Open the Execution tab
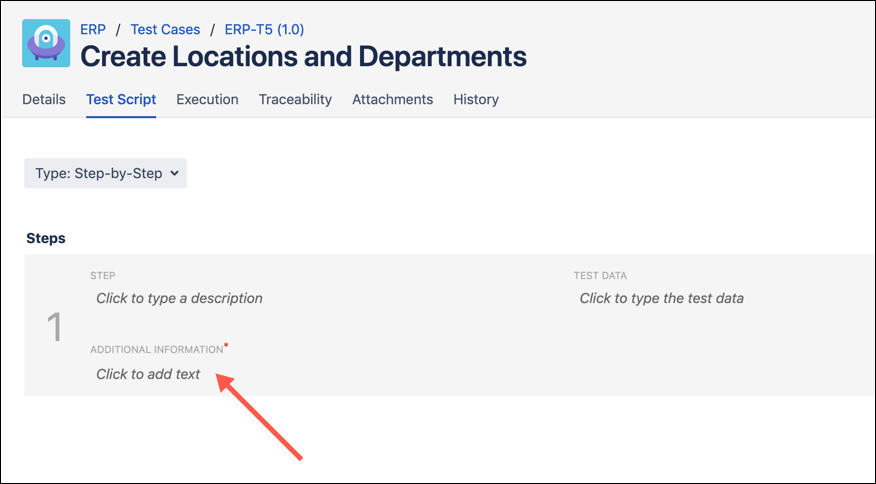 point(207,99)
